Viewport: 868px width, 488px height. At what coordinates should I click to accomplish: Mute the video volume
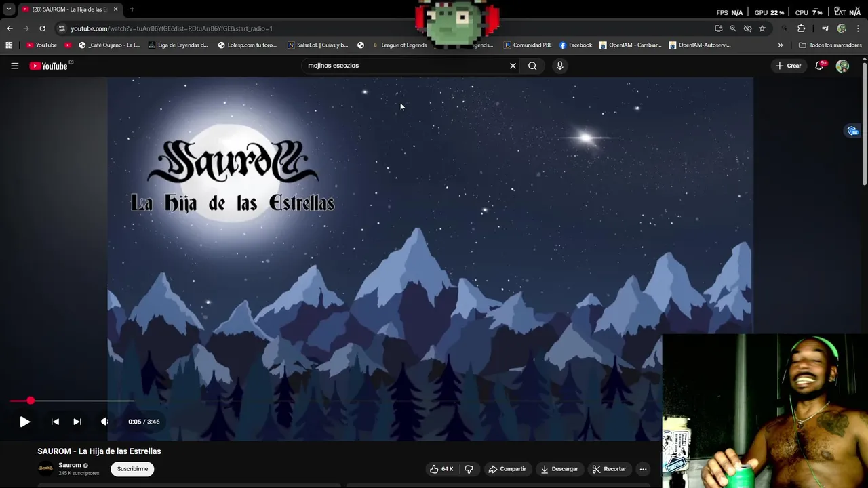[104, 422]
